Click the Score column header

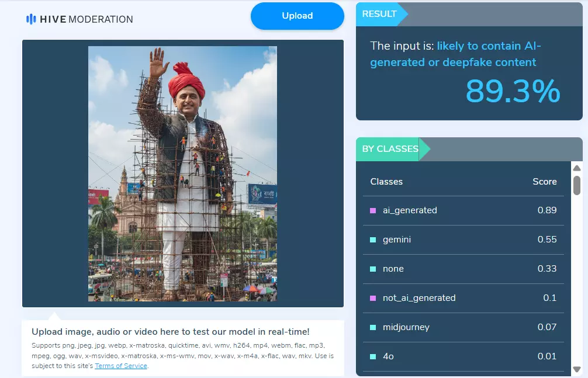pos(545,182)
